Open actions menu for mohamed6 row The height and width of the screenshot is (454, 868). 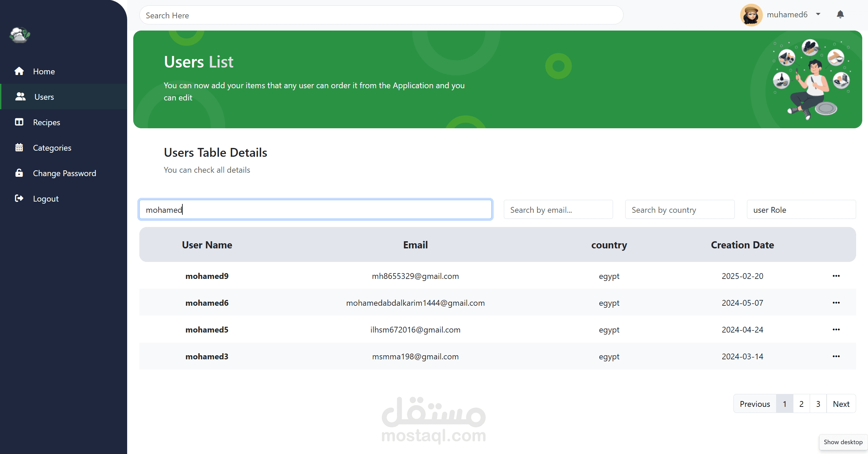pos(836,303)
